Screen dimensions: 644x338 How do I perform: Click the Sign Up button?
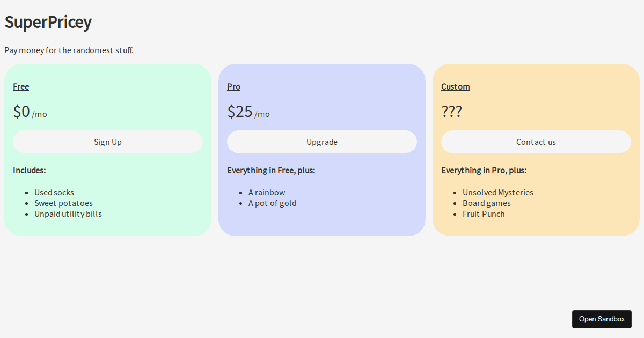(x=107, y=142)
